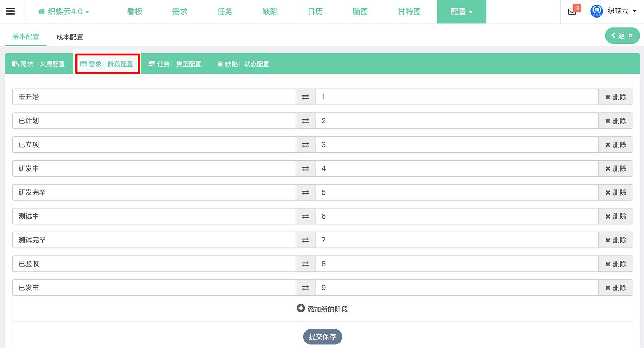Click the 已计划 stage name field
644x348 pixels.
point(154,121)
